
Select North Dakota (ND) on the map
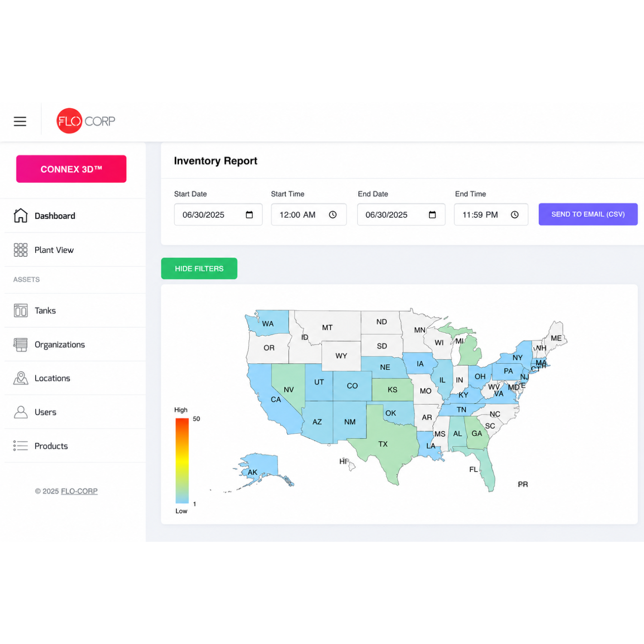(382, 322)
